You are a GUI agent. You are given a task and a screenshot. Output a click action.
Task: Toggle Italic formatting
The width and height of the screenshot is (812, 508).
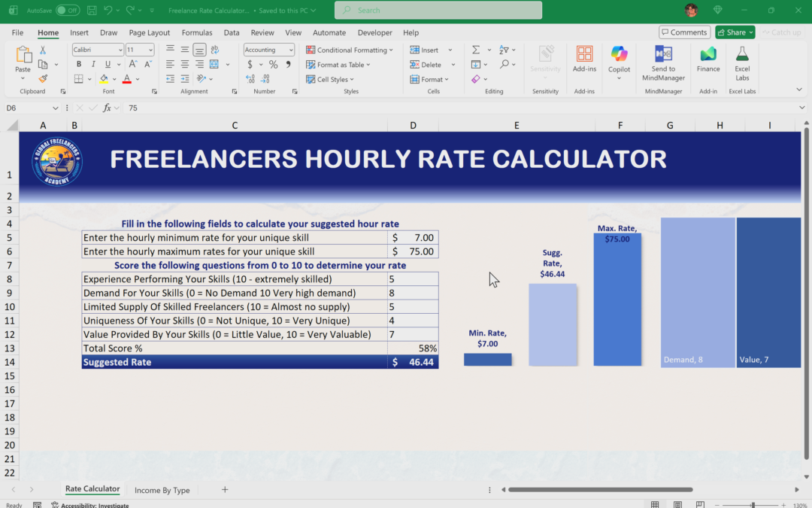click(93, 65)
